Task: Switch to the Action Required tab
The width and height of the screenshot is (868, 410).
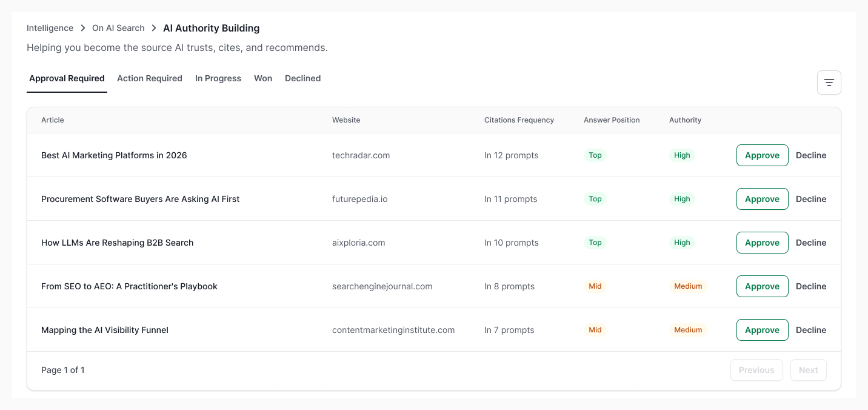Action: click(x=150, y=78)
